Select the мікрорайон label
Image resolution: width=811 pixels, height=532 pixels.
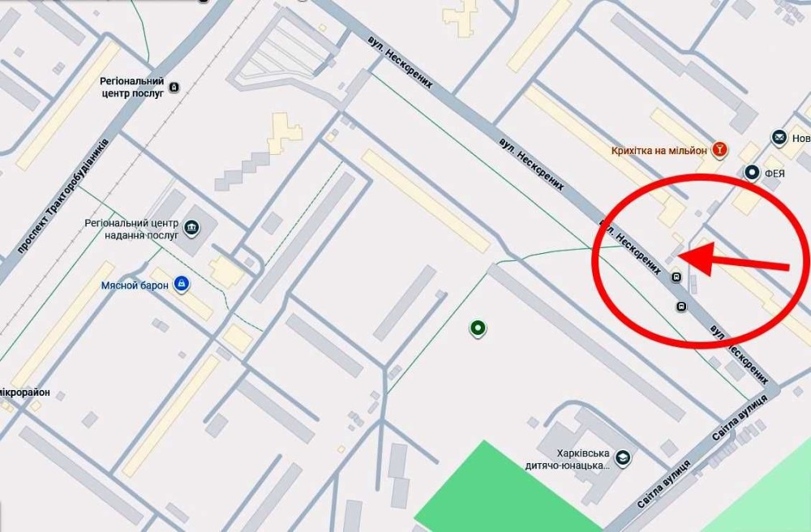(25, 393)
